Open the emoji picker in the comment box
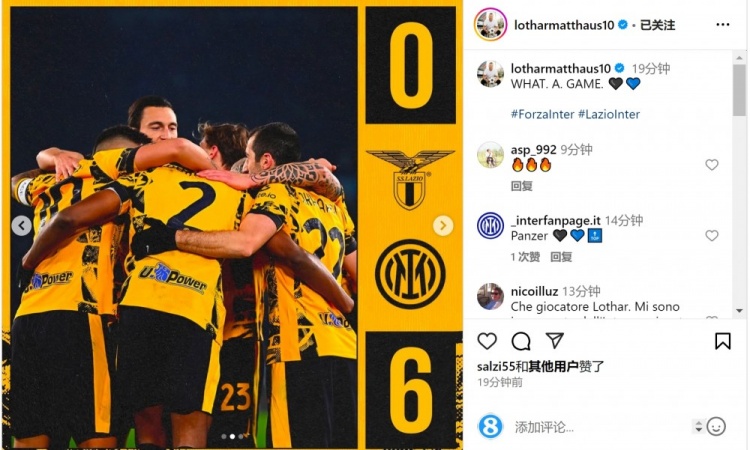This screenshot has width=750, height=450. [716, 427]
